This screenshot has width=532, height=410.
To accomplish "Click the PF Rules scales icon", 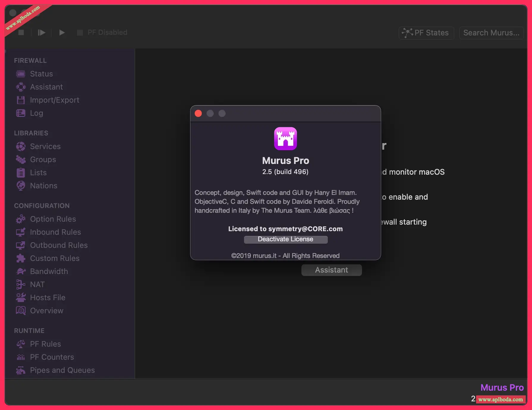I will 21,344.
